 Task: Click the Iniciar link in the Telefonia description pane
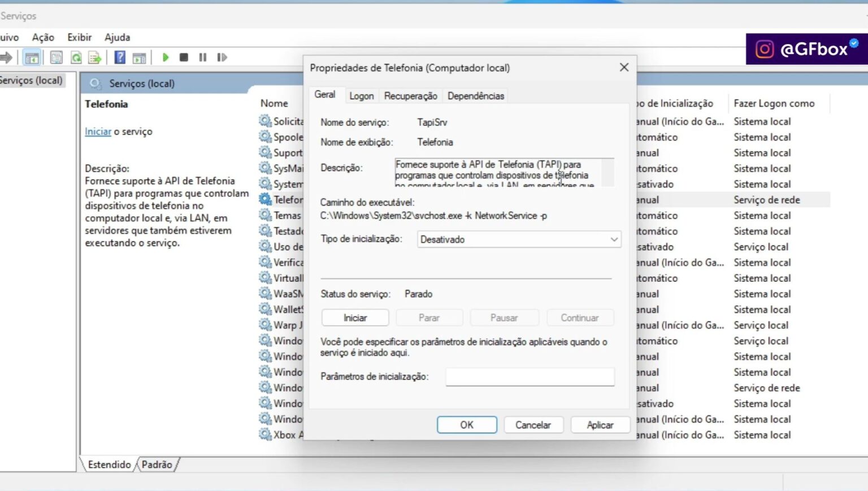pos(98,132)
